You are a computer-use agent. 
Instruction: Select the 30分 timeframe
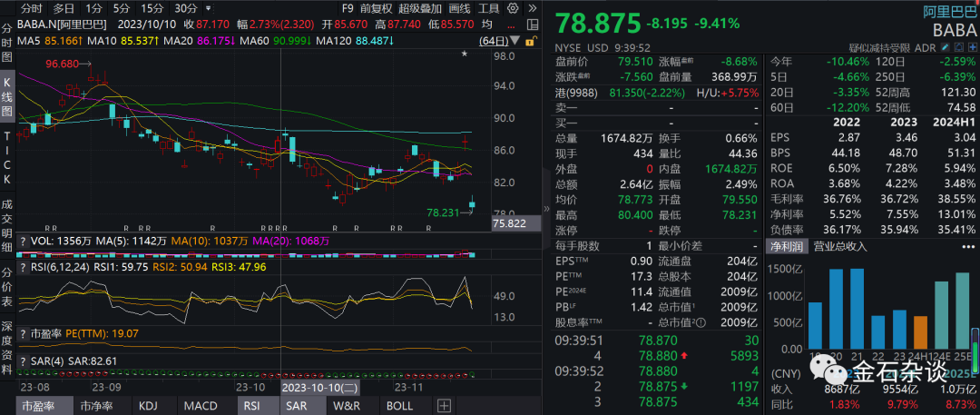(x=186, y=9)
